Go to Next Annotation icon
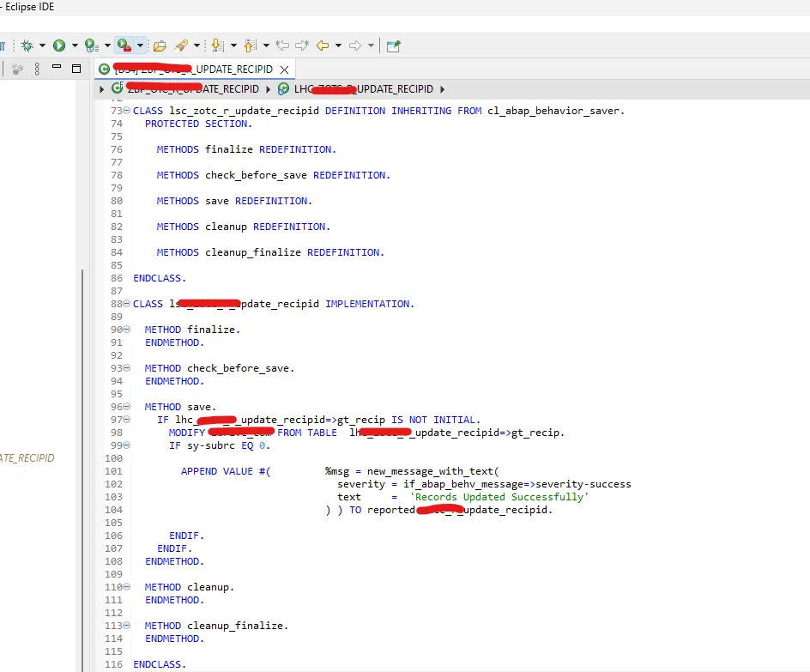Viewport: 810px width, 672px height. [216, 45]
